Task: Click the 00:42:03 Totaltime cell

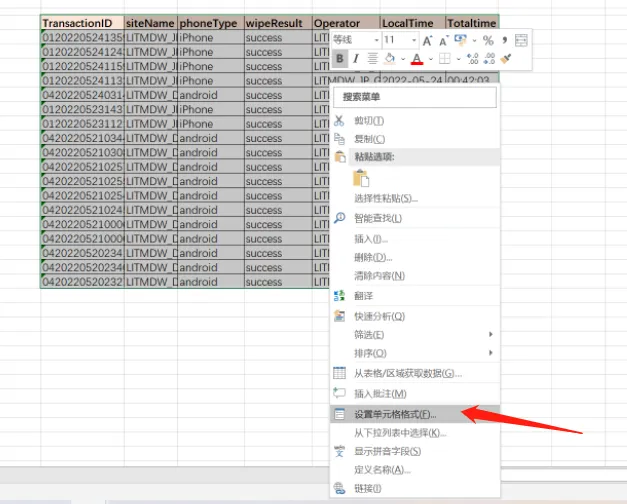Action: click(x=472, y=79)
